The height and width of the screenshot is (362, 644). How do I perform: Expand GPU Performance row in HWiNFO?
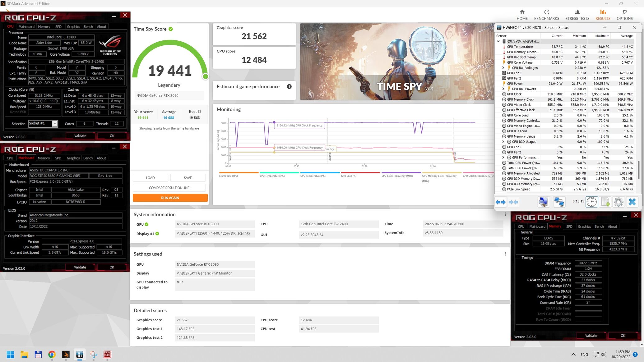pos(503,158)
